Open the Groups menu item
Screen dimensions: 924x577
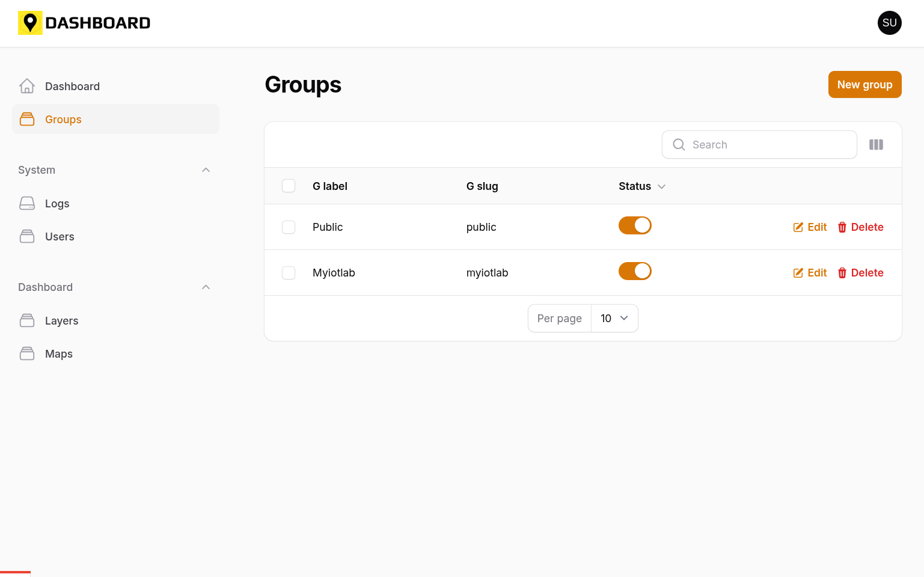[63, 120]
